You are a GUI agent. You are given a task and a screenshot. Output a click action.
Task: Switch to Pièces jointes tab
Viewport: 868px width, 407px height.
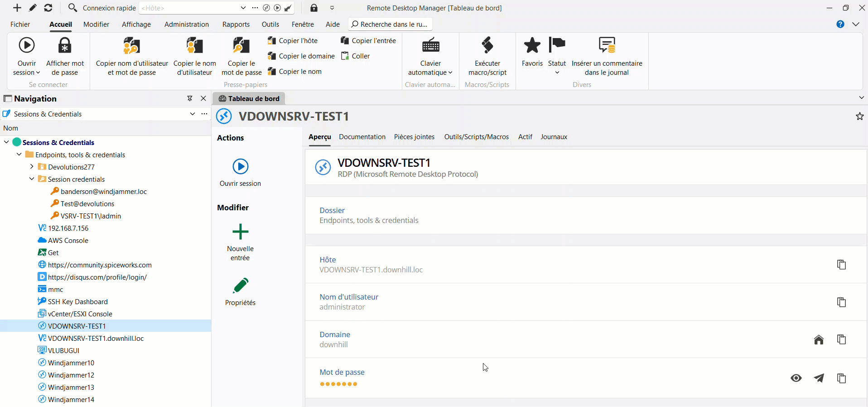(414, 137)
